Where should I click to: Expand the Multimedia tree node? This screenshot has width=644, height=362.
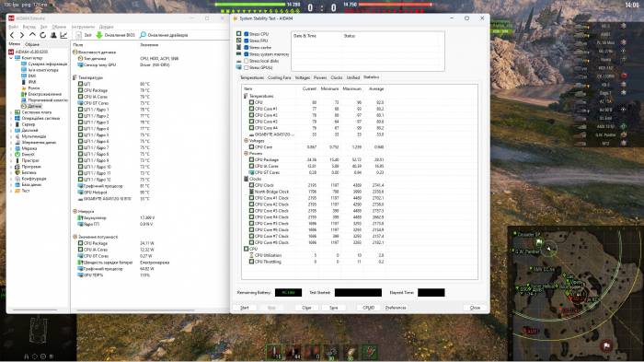pos(11,136)
